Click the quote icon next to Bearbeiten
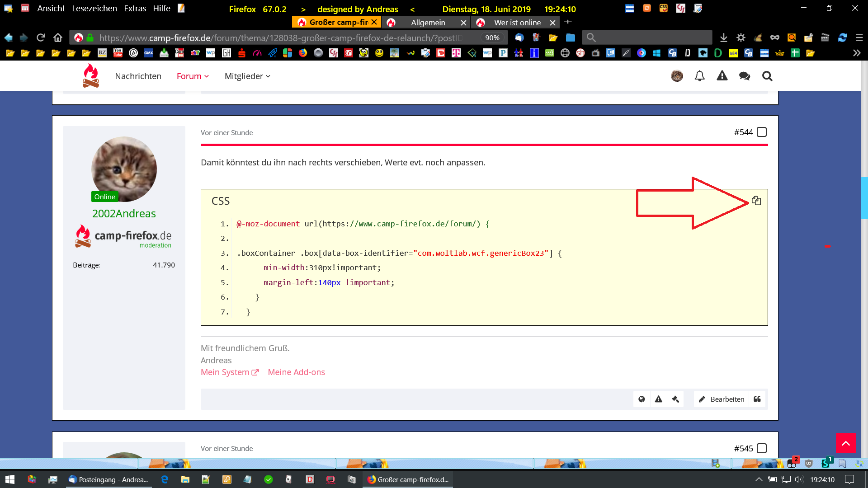This screenshot has height=488, width=868. point(757,399)
